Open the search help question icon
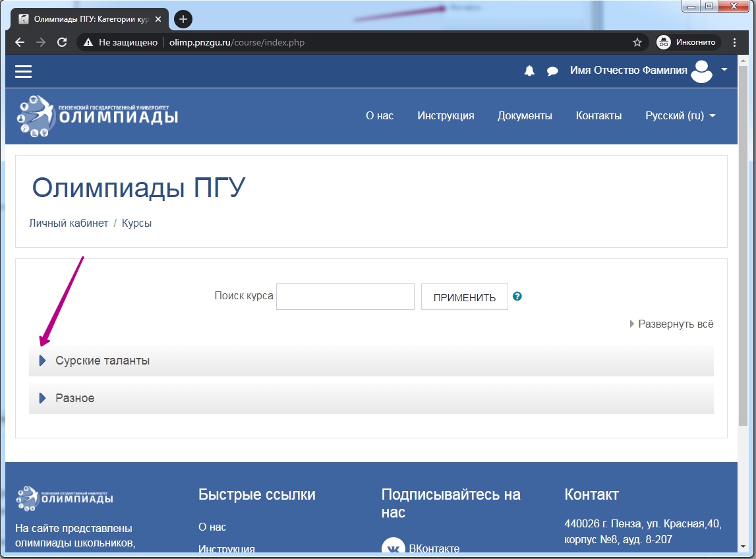The width and height of the screenshot is (756, 559). point(517,296)
